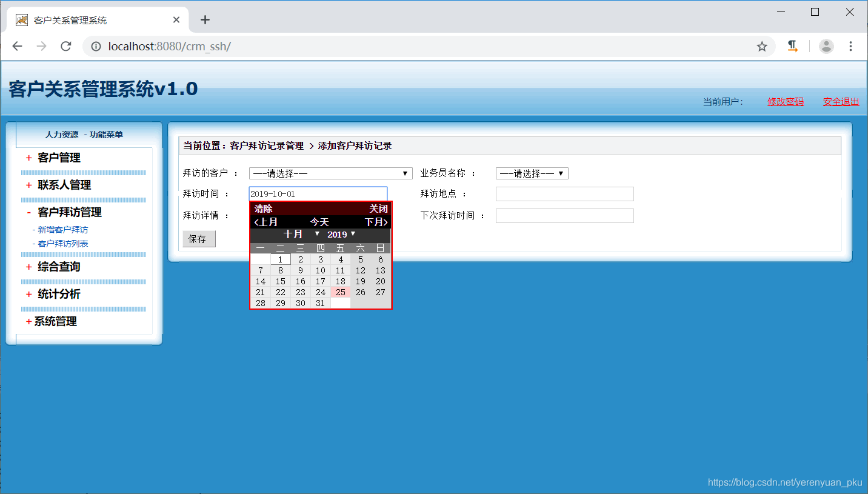Open 拜访的客户 dropdown
The width and height of the screenshot is (868, 494).
click(331, 173)
